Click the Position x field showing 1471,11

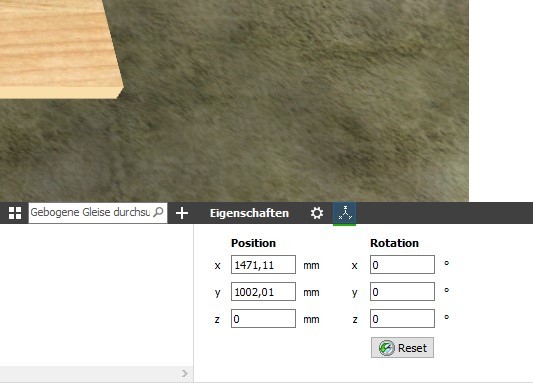tap(263, 265)
